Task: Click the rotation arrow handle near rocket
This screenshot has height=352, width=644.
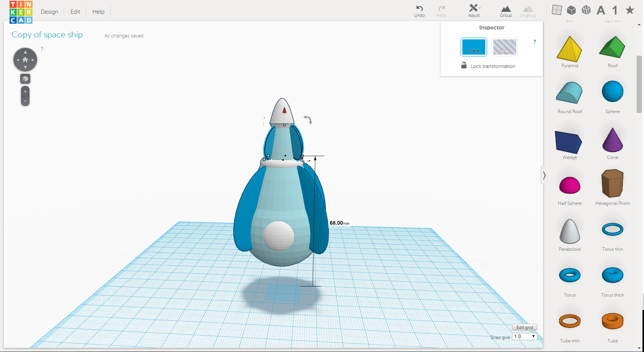Action: 308,120
